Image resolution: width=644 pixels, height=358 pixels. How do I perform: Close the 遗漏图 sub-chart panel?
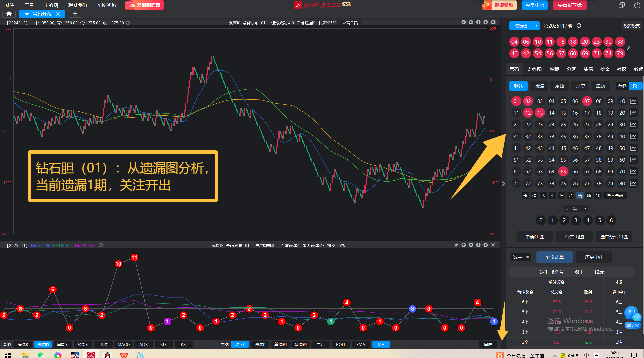[x=493, y=245]
